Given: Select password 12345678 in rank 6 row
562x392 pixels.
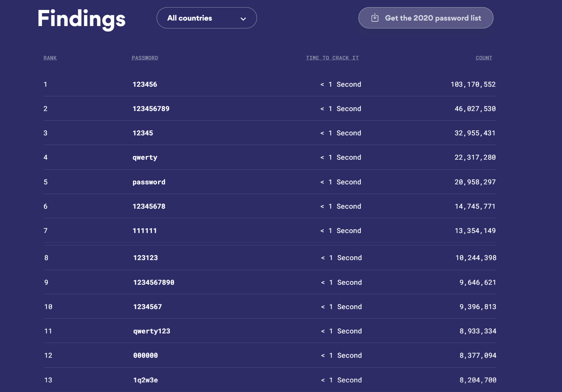Looking at the screenshot, I should point(149,206).
